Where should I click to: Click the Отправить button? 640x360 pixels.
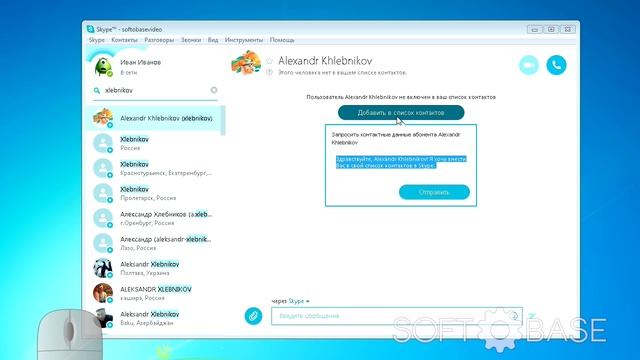pyautogui.click(x=434, y=192)
